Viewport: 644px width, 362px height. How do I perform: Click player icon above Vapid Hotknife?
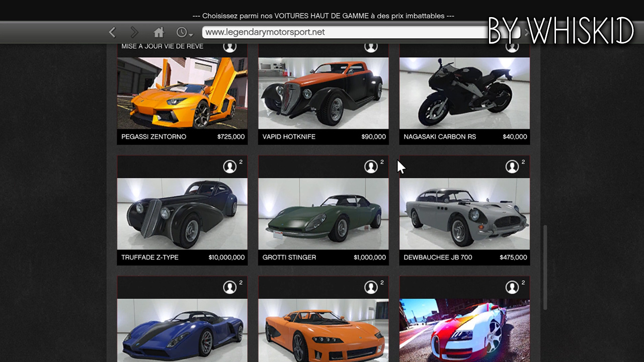(371, 47)
